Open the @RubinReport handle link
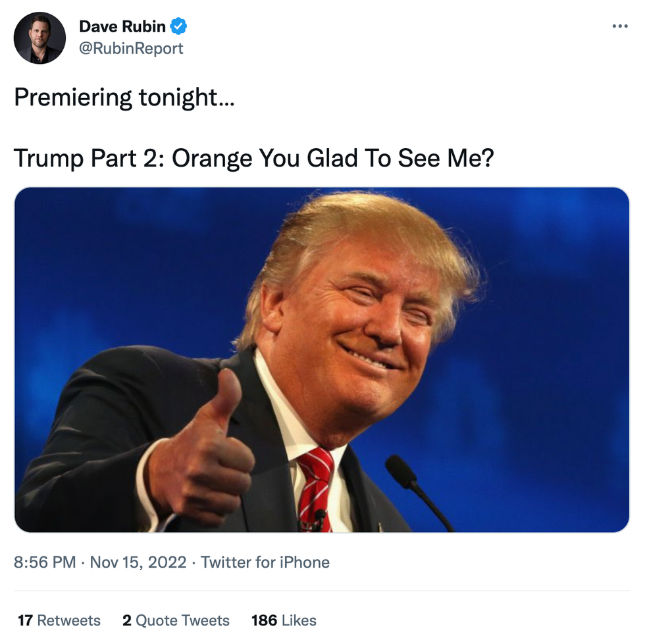Screen dimensions: 645x644 pyautogui.click(x=131, y=48)
